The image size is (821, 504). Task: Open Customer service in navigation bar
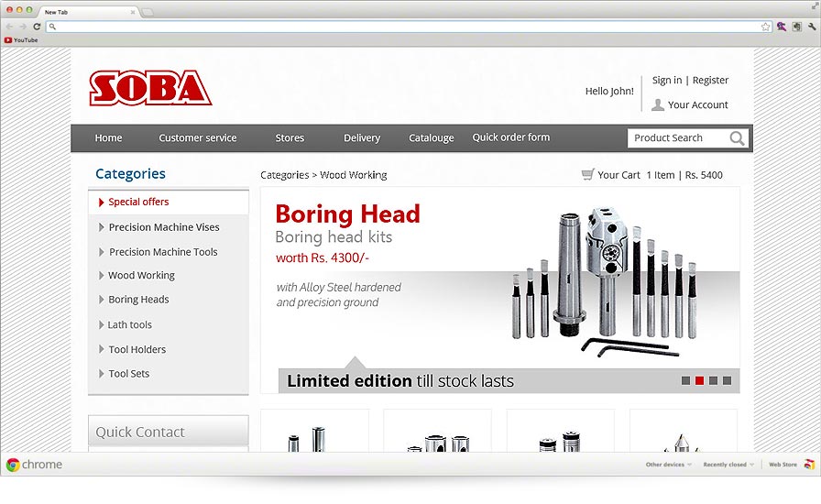tap(197, 138)
